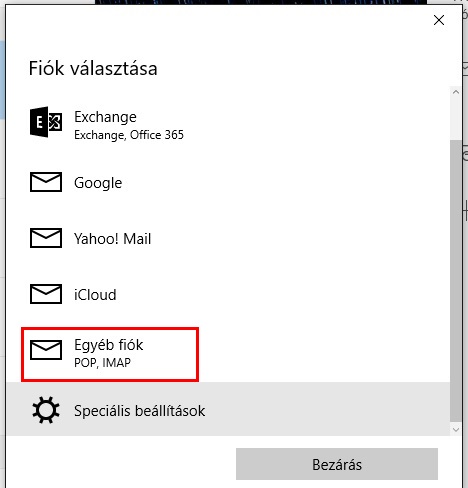The width and height of the screenshot is (468, 488).
Task: Click the Speciális beállítások gear icon
Action: (x=46, y=410)
